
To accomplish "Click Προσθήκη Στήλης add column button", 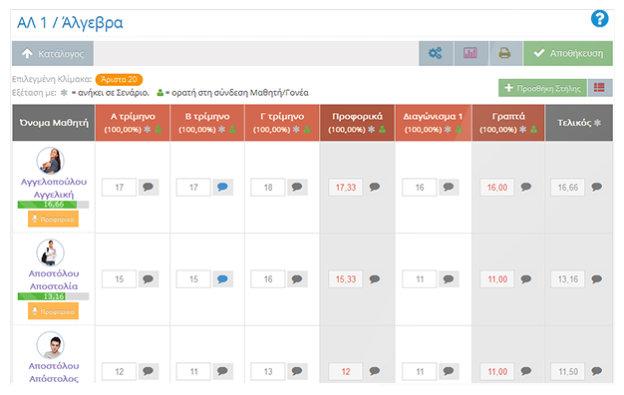I will coord(543,88).
